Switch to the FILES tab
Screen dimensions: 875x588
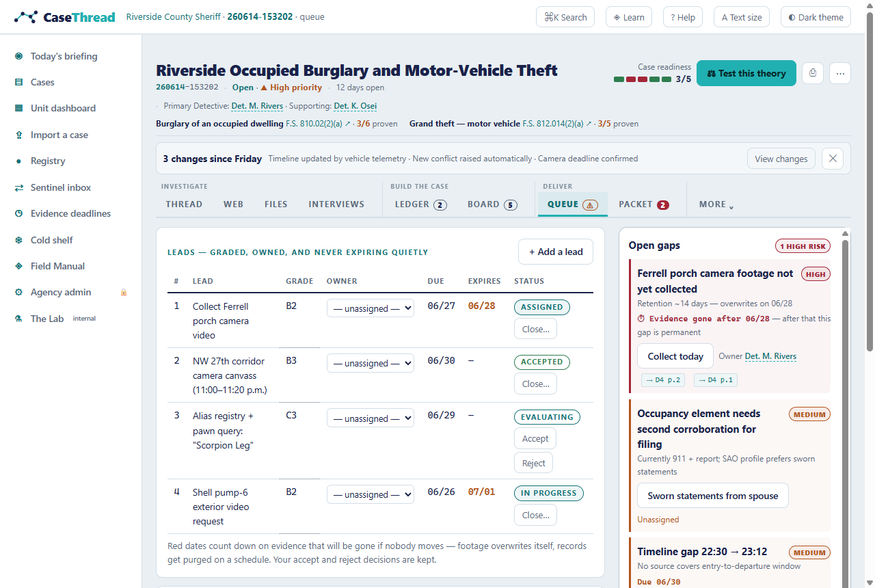[276, 204]
